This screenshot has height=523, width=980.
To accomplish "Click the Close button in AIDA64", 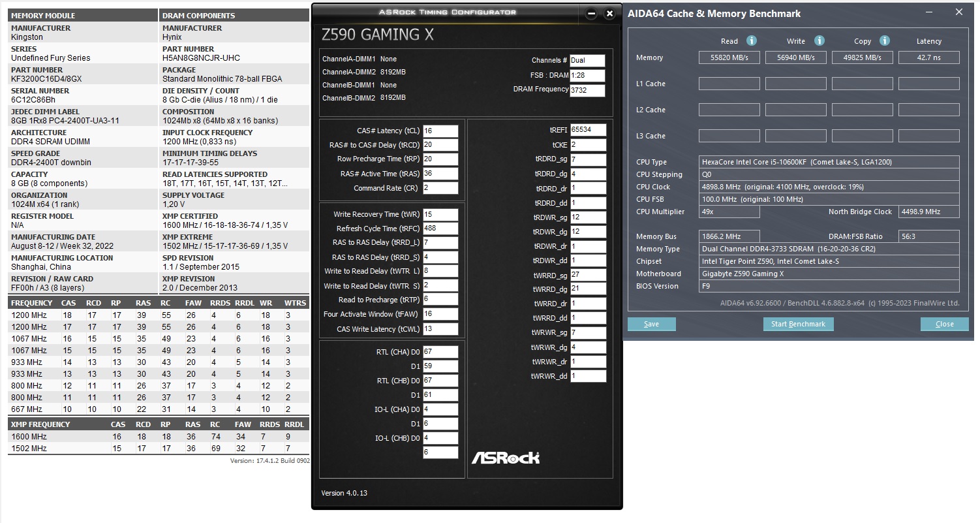I will (x=944, y=324).
